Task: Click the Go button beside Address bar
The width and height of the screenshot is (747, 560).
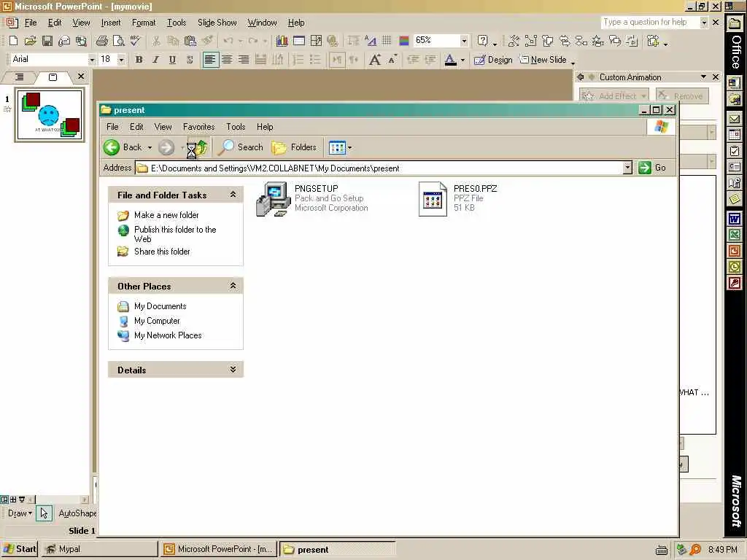Action: (652, 168)
